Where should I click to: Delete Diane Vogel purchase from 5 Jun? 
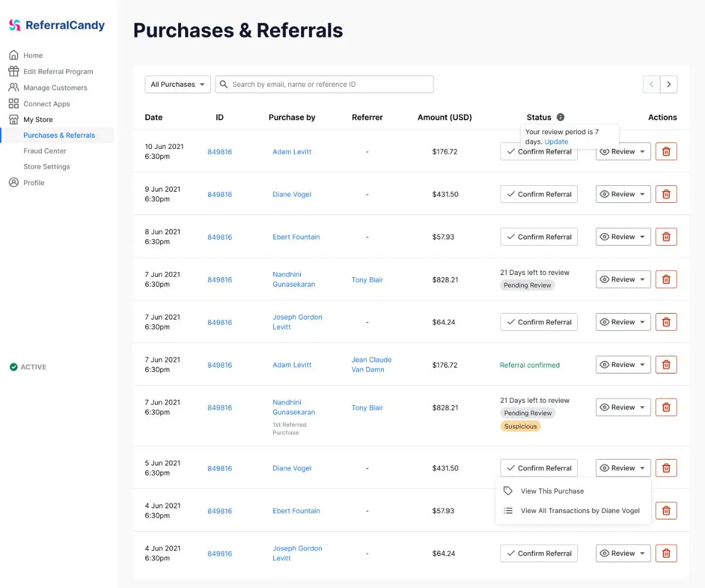pos(666,468)
